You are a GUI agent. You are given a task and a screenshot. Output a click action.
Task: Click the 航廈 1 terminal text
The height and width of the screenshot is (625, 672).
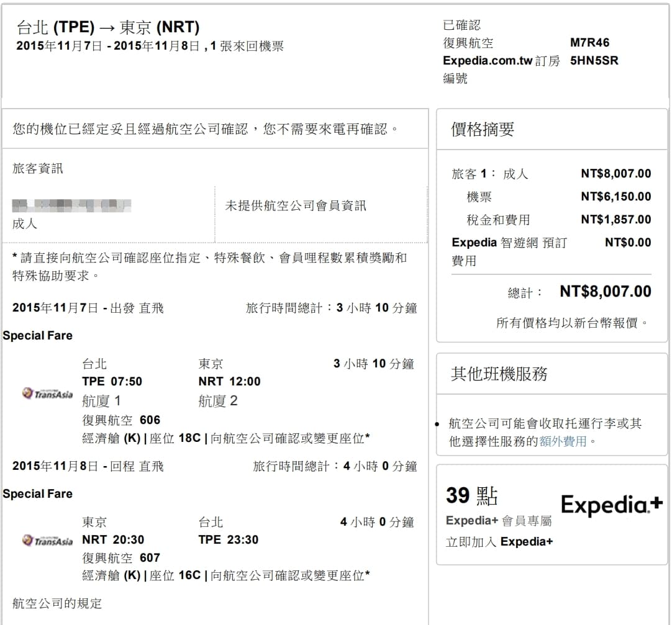[101, 402]
